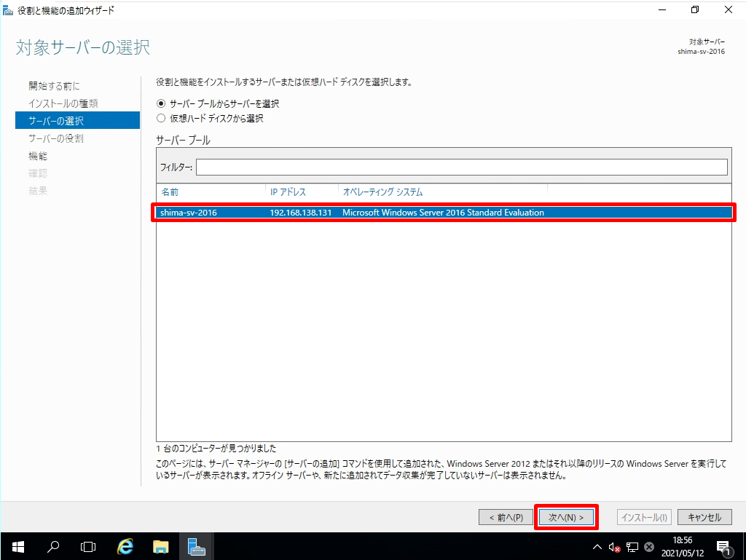Sort by オペレーティング システム column header
Screen dimensions: 746x560
pos(382,192)
